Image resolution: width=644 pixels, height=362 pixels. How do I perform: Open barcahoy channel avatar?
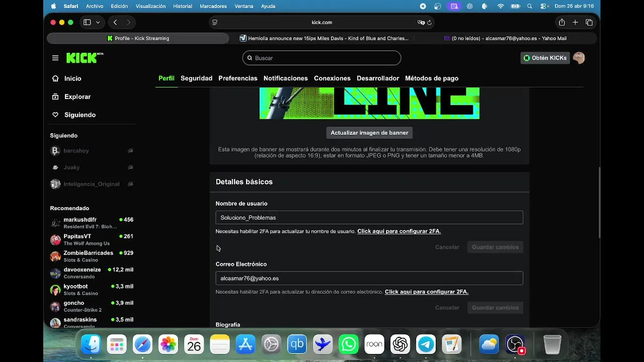coord(55,151)
